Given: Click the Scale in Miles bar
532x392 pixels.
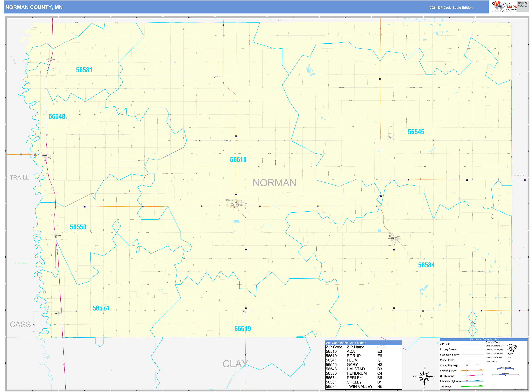Looking at the screenshot, I should (x=505, y=375).
